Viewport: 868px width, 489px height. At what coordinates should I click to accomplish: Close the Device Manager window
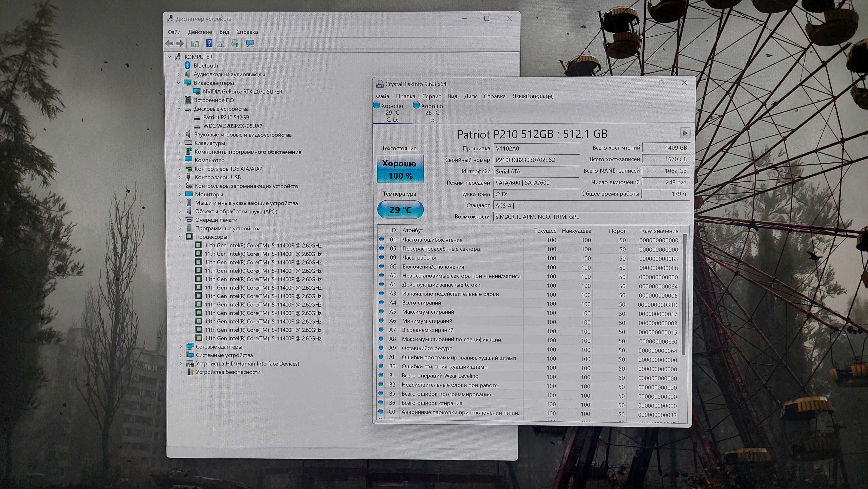pyautogui.click(x=509, y=19)
